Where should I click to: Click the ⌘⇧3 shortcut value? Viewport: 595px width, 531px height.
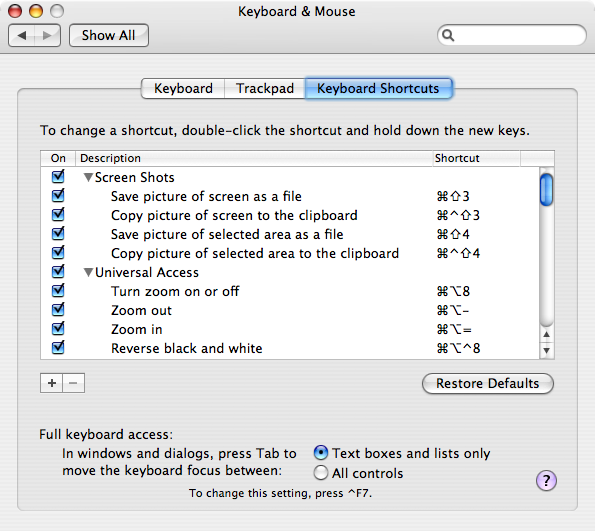tap(453, 197)
